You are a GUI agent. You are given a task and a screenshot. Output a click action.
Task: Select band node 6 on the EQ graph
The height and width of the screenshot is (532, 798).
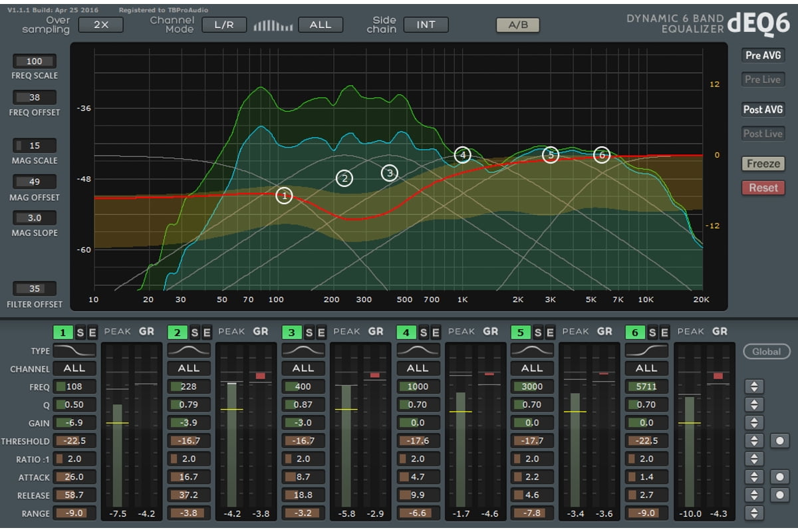(601, 155)
